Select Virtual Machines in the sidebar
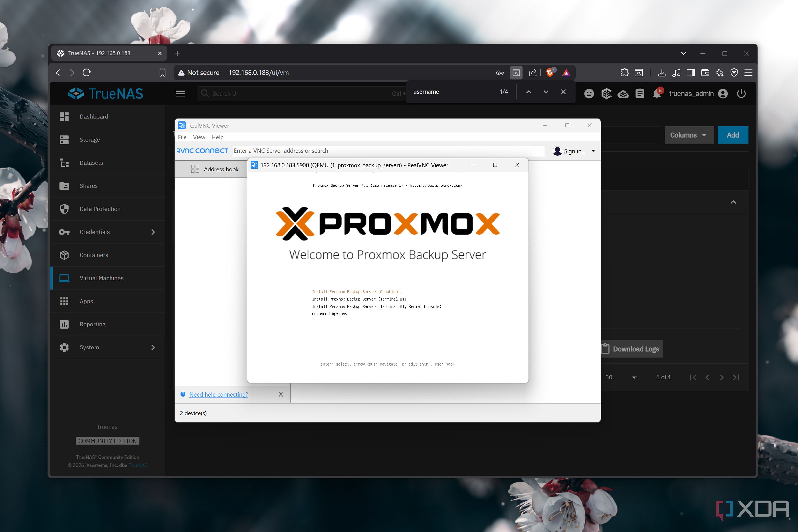The height and width of the screenshot is (532, 798). (108, 278)
